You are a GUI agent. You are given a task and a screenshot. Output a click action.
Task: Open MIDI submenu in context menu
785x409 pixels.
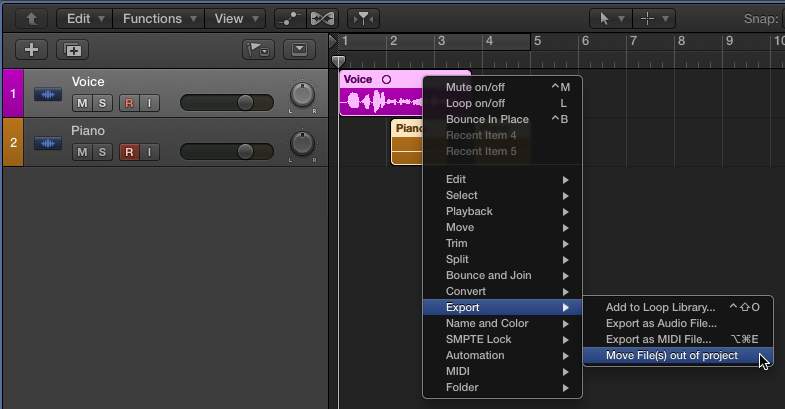502,371
